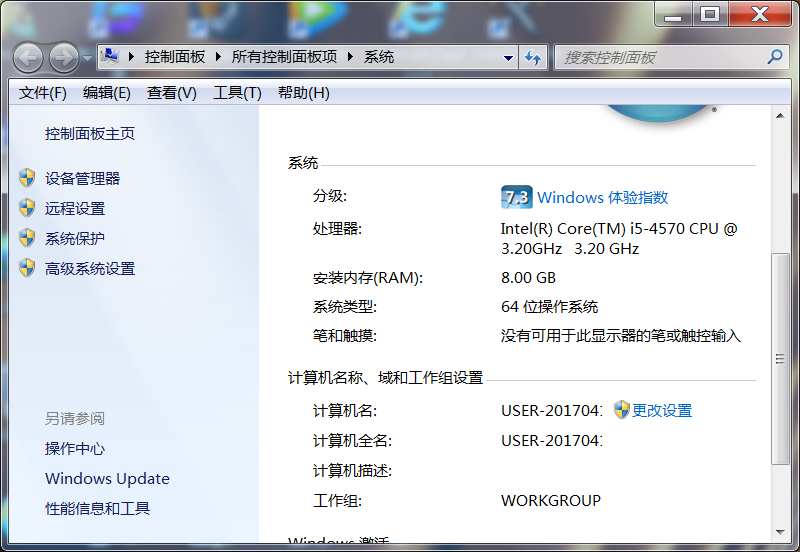The width and height of the screenshot is (800, 552).
Task: Select 所有控制面板项 breadcrumb
Action: pyautogui.click(x=284, y=57)
